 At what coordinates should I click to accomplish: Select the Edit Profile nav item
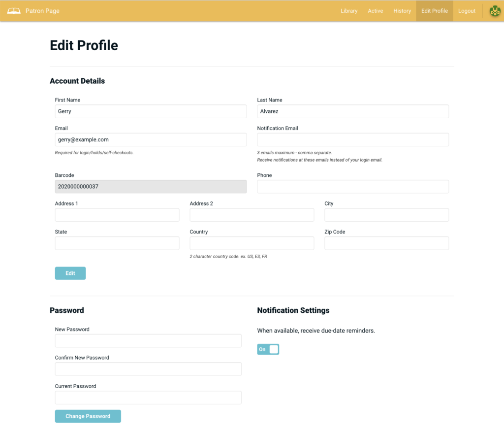click(x=435, y=11)
